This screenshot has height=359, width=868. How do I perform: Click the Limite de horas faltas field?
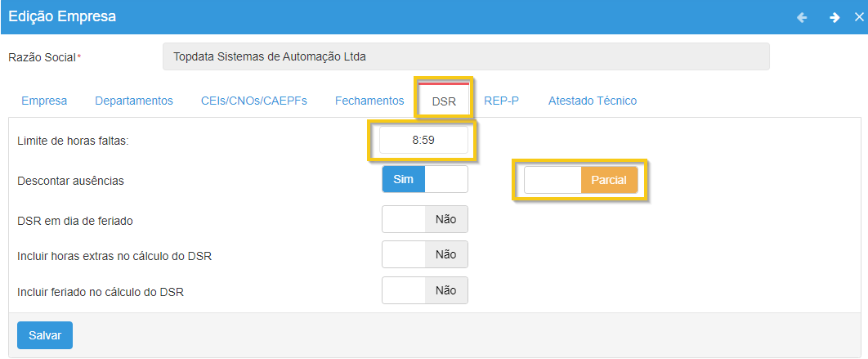tap(423, 140)
